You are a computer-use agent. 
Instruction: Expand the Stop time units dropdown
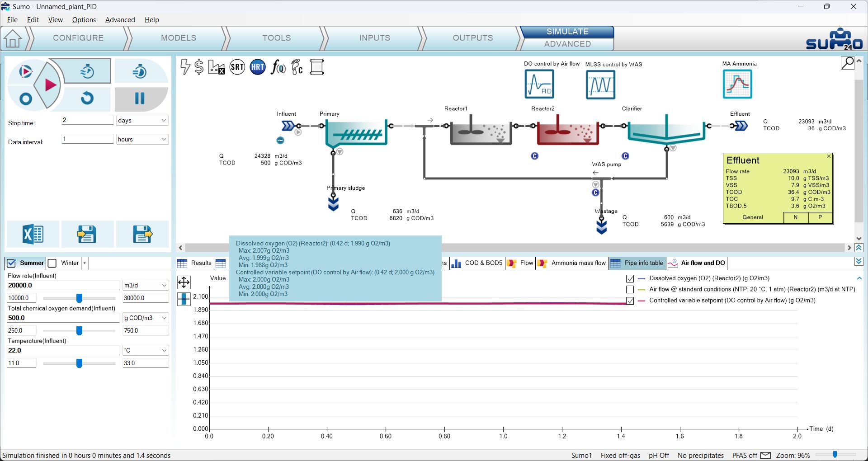point(142,120)
